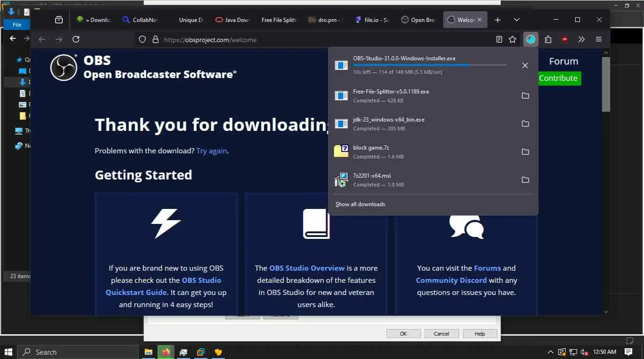Viewport: 644px width, 359px height.
Task: Switch to the file.io tab
Action: 372,20
